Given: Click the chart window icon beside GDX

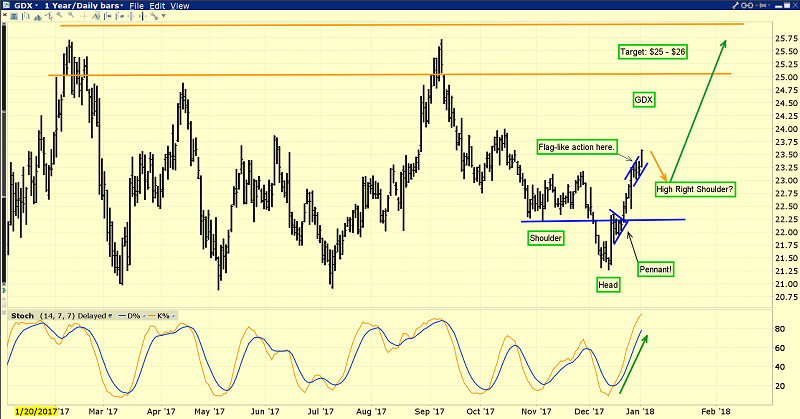Looking at the screenshot, I should 7,6.
